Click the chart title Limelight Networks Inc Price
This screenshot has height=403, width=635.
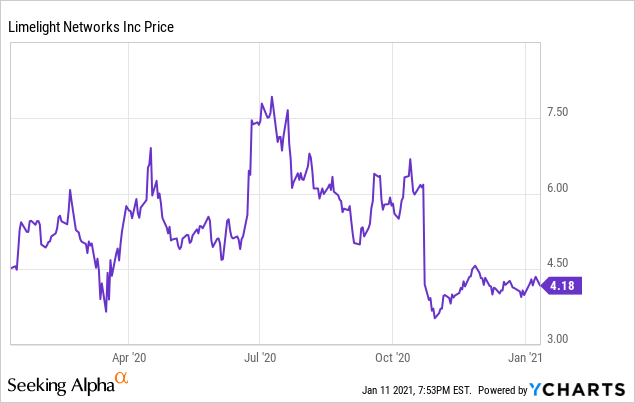tap(91, 27)
